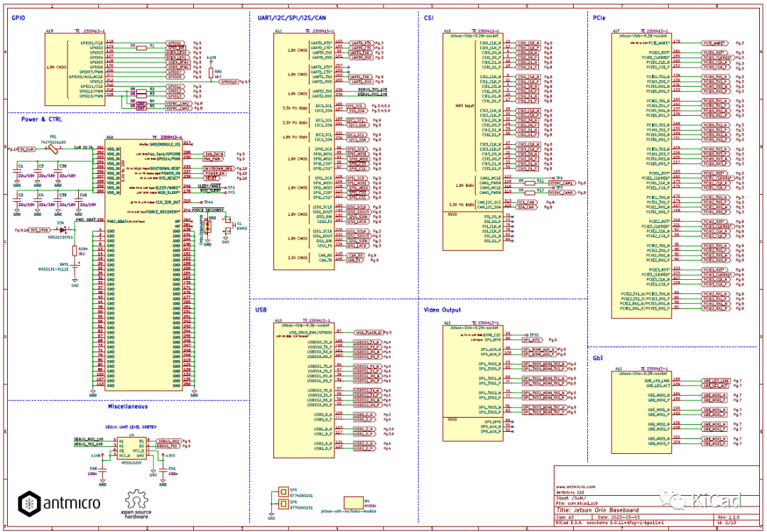The image size is (767, 532).
Task: Select resistor R1 on the GPIO02 line
Action: click(141, 48)
